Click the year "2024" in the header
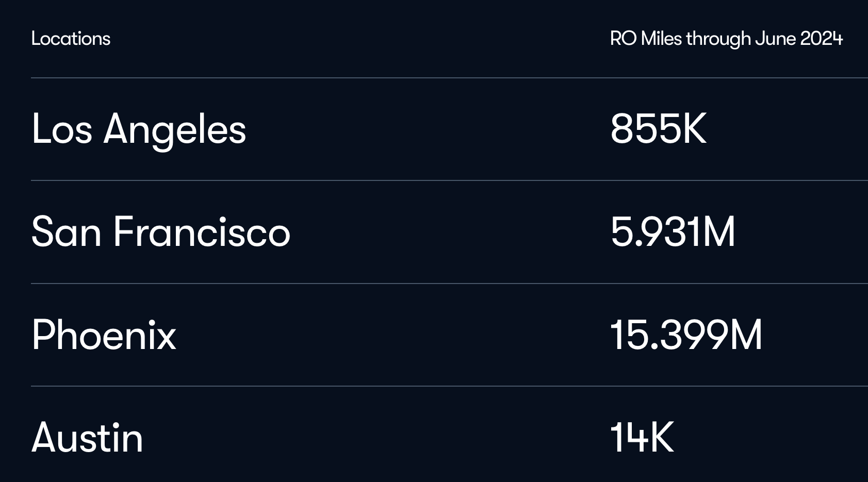The height and width of the screenshot is (482, 868). coord(821,39)
